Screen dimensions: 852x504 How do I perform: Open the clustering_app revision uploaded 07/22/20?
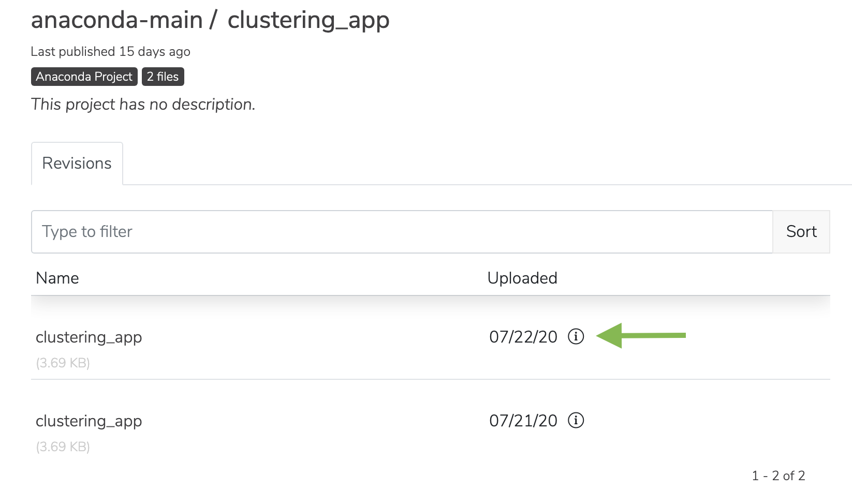(x=89, y=337)
